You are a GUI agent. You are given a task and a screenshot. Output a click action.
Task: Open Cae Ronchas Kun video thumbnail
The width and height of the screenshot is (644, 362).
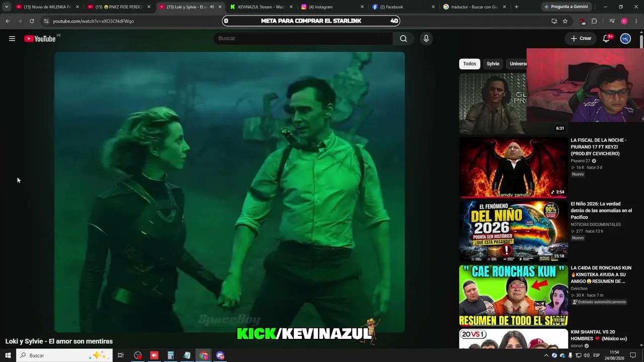click(x=513, y=295)
